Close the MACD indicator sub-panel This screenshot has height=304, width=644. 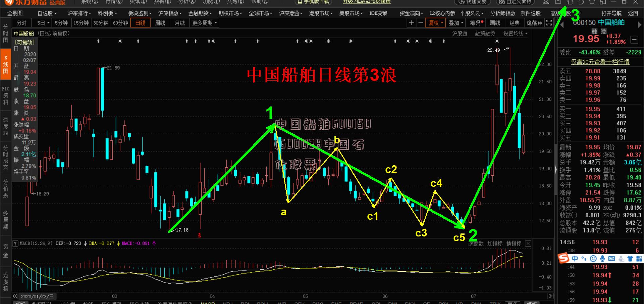click(x=528, y=244)
